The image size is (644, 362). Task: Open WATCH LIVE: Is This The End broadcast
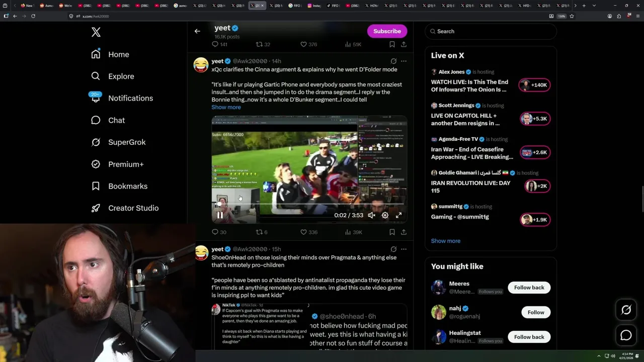point(469,85)
